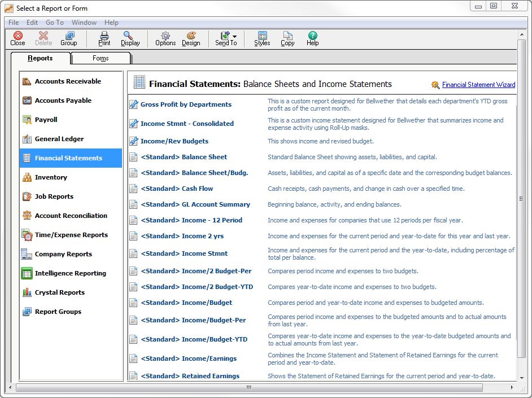The width and height of the screenshot is (532, 398).
Task: Open the Go To menu
Action: point(55,23)
